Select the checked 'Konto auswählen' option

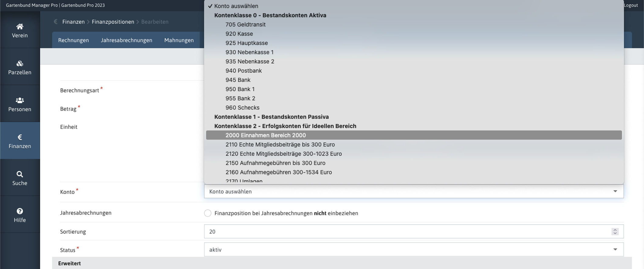coord(414,6)
